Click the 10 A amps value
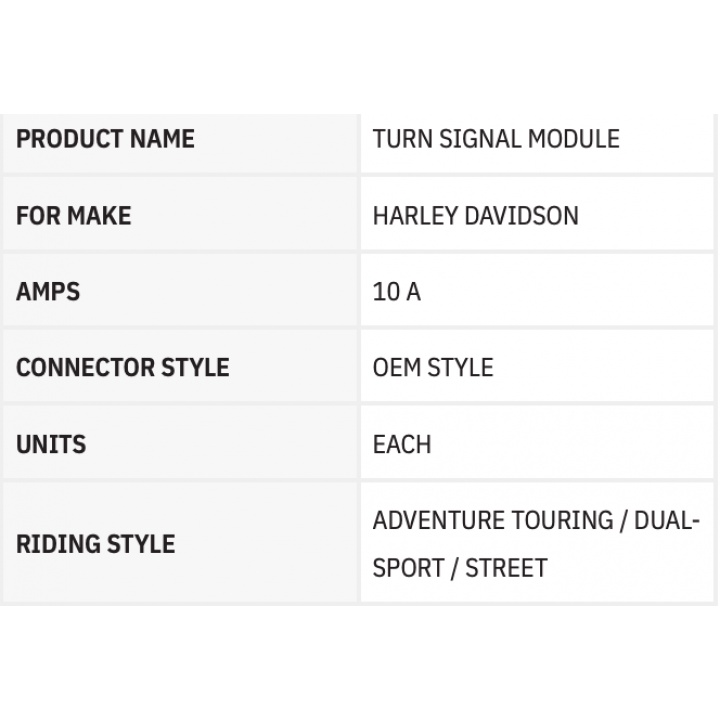 pyautogui.click(x=396, y=291)
